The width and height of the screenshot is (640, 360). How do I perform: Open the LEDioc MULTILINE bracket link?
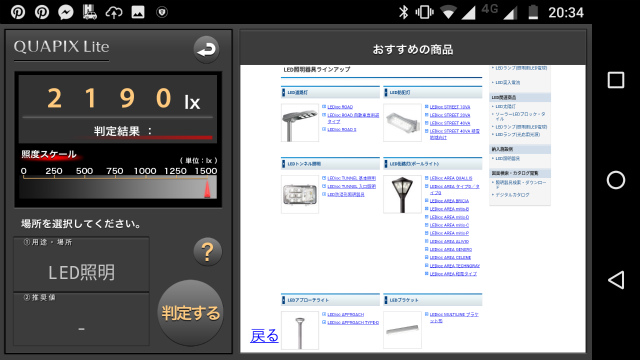point(454,318)
